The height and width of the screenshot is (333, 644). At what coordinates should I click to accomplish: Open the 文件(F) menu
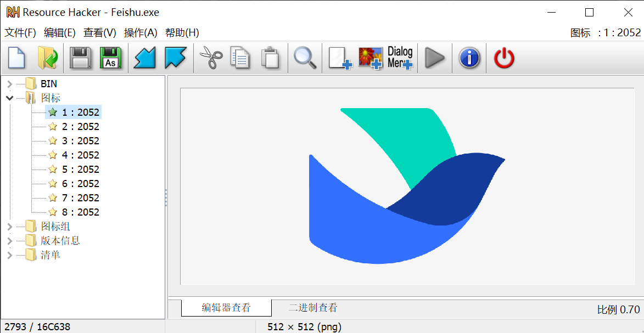tap(20, 33)
